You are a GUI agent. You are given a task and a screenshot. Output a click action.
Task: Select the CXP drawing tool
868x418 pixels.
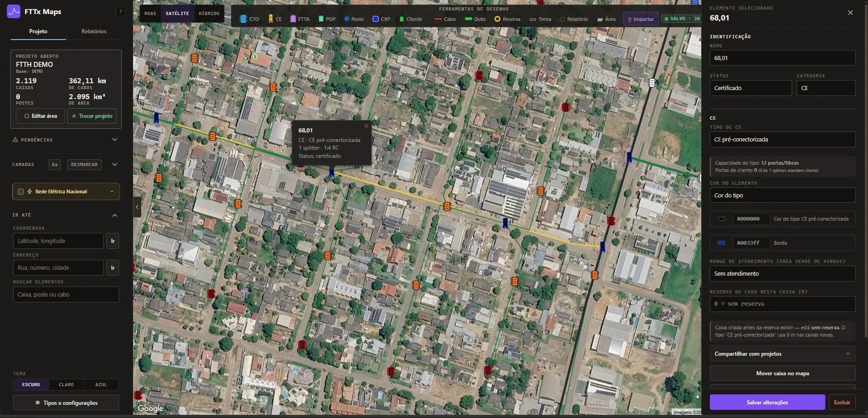pos(381,19)
